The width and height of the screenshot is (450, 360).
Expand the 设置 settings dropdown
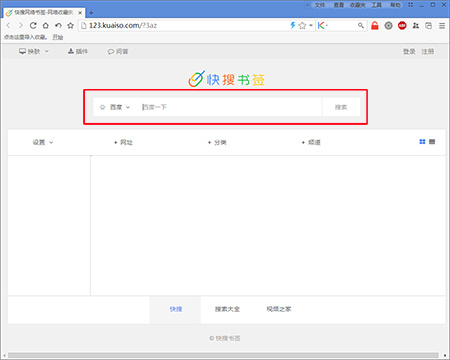coord(43,142)
